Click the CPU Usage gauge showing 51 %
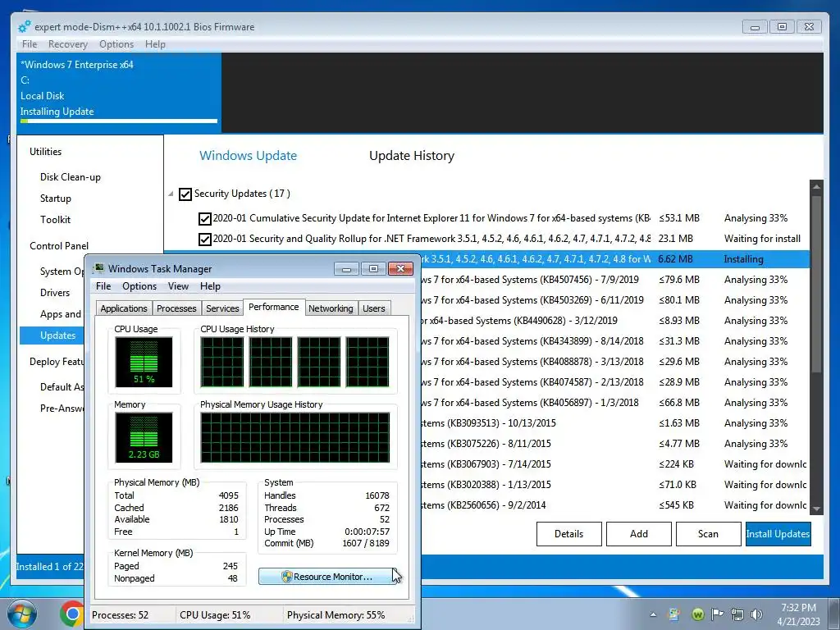This screenshot has height=630, width=840. tap(144, 362)
